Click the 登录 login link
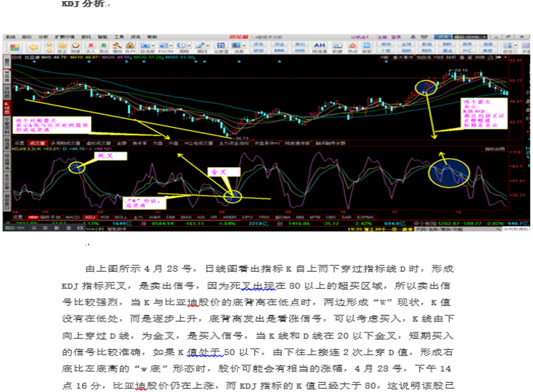 (396, 37)
